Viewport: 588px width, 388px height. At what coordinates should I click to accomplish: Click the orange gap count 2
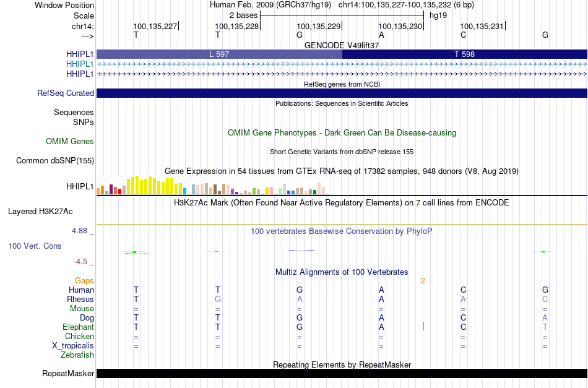point(423,281)
